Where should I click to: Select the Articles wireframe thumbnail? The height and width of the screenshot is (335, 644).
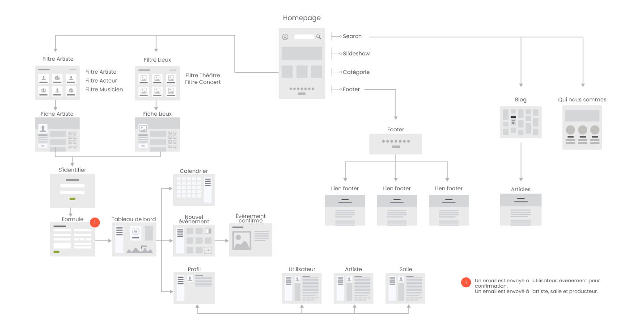[x=521, y=209]
